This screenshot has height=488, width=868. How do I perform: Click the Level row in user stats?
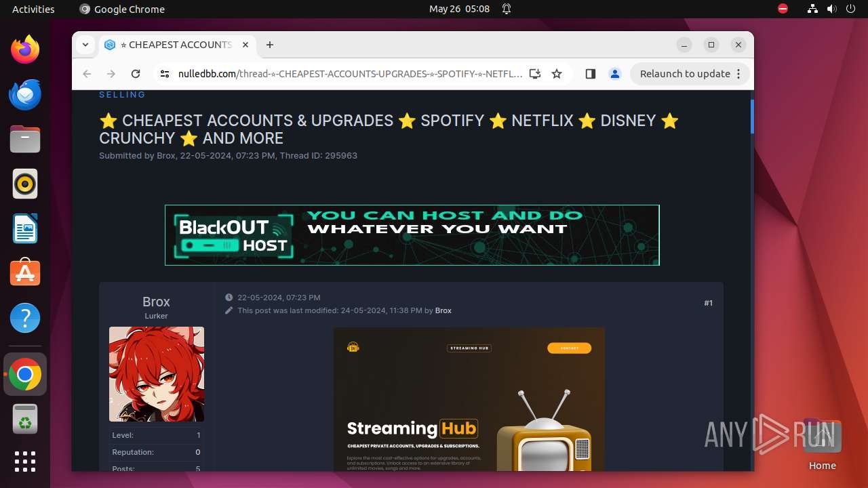(157, 435)
